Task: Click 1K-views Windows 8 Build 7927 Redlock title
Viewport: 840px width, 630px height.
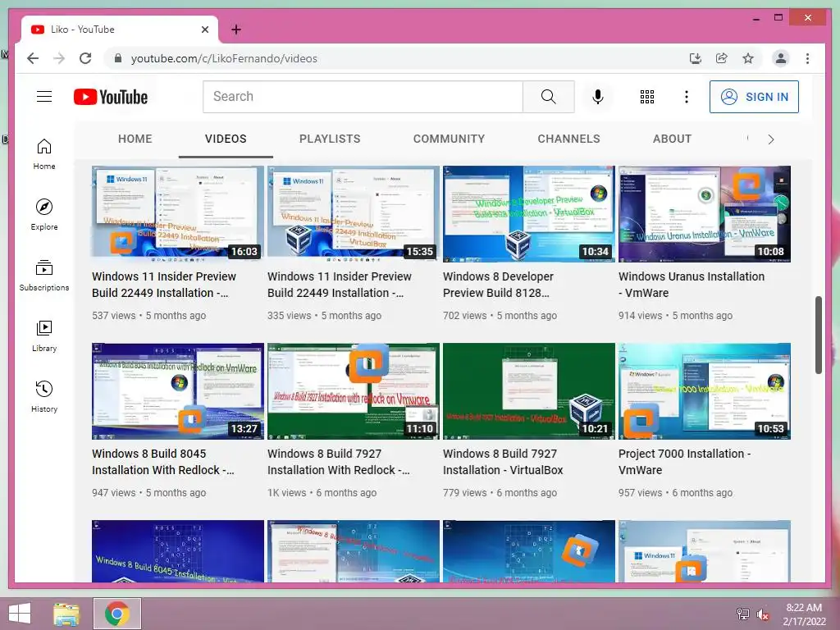Action: pyautogui.click(x=339, y=462)
